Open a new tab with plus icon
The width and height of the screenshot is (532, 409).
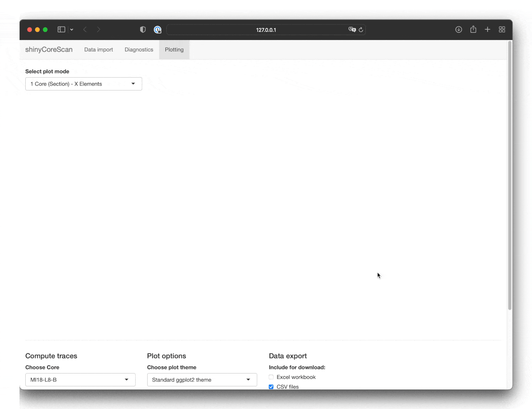tap(487, 30)
